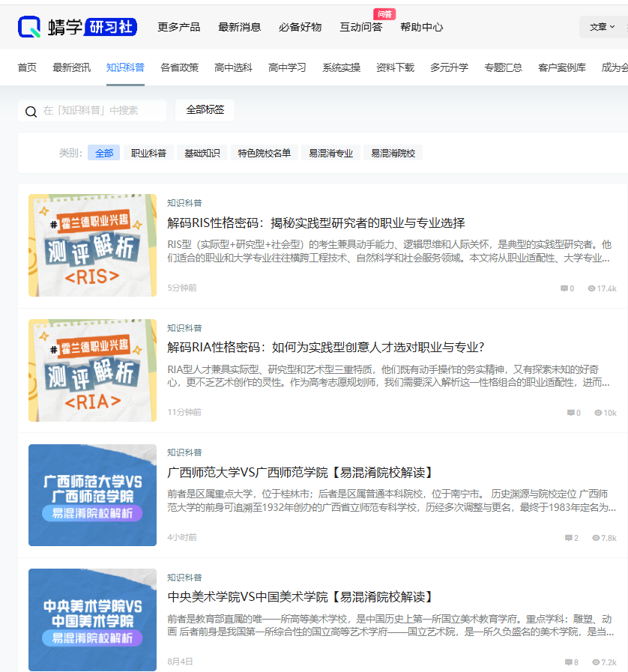Viewport: 628px width, 672px height.
Task: Open 中央美术学院VS中国美术学院 thumbnail
Action: [x=93, y=620]
